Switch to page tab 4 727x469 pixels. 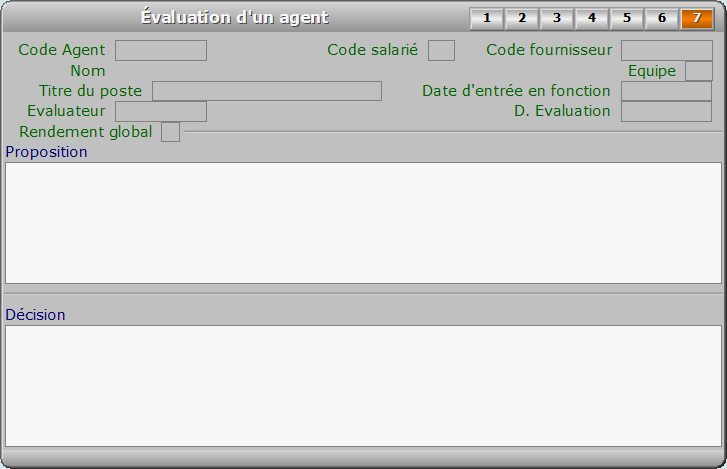(592, 19)
